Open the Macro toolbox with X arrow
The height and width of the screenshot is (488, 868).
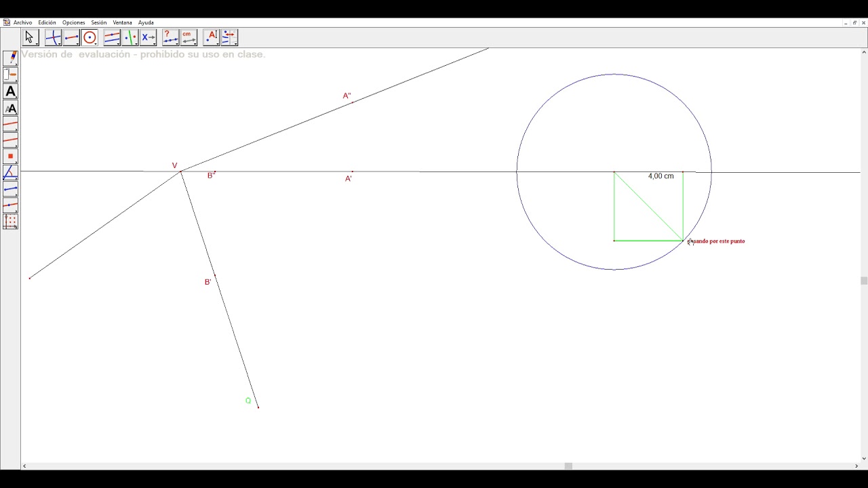coord(148,37)
